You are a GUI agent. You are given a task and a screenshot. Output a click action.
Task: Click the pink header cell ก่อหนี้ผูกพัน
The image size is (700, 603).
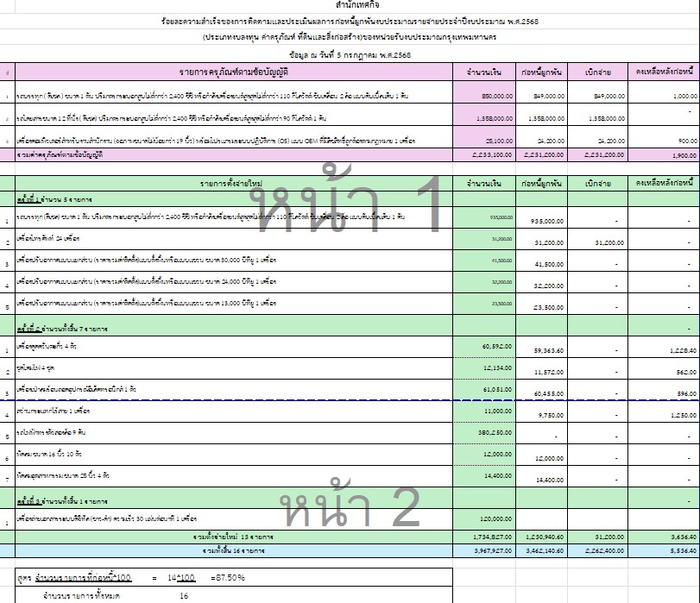click(x=541, y=72)
